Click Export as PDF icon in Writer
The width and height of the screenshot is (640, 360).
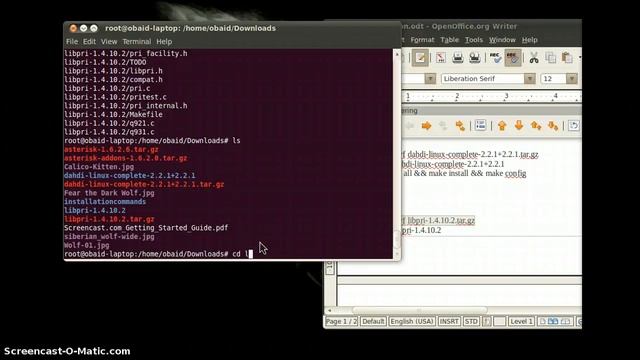(x=441, y=58)
